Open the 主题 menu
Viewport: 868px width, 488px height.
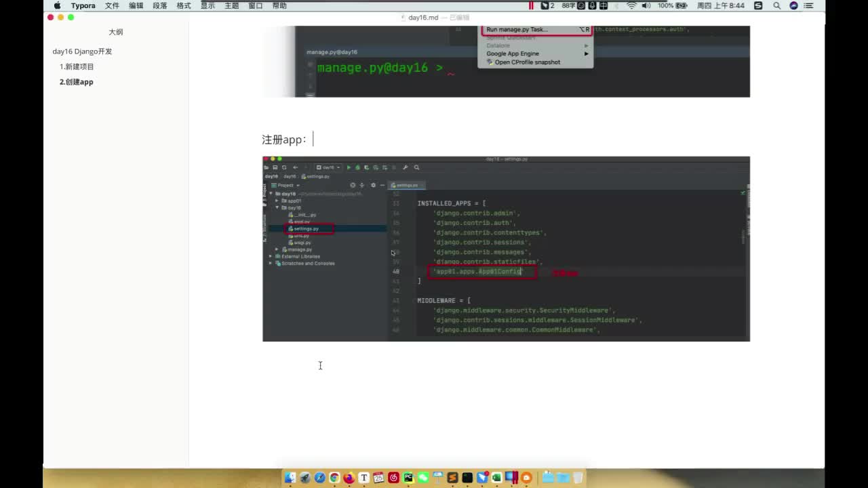coord(231,5)
